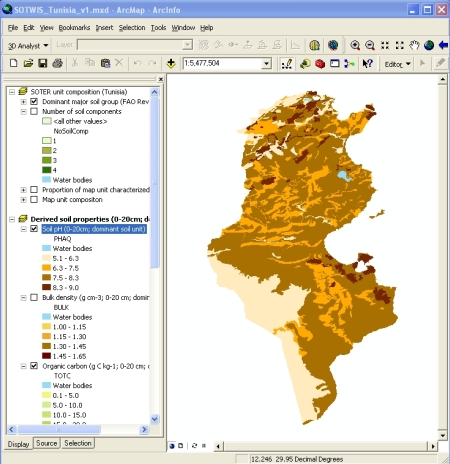Launch ArcGlobe from 3D Analyst toolbar
This screenshot has width=450, height=464.
(333, 45)
